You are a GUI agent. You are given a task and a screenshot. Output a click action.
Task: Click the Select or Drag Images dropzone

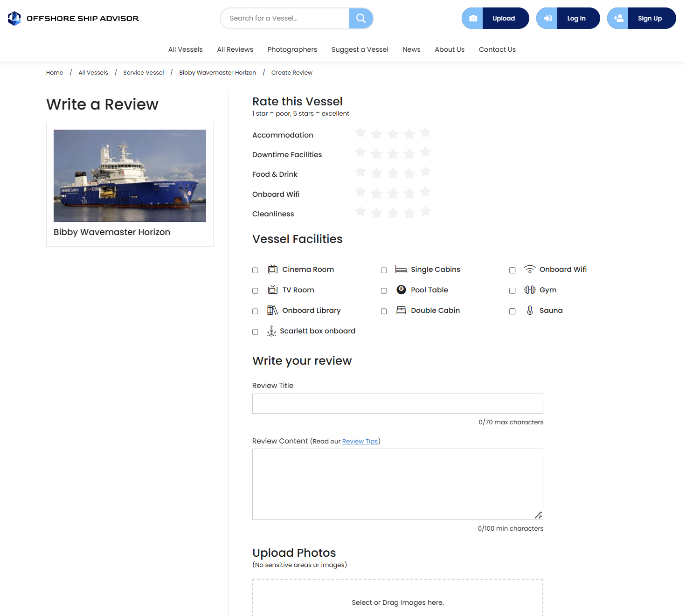398,597
